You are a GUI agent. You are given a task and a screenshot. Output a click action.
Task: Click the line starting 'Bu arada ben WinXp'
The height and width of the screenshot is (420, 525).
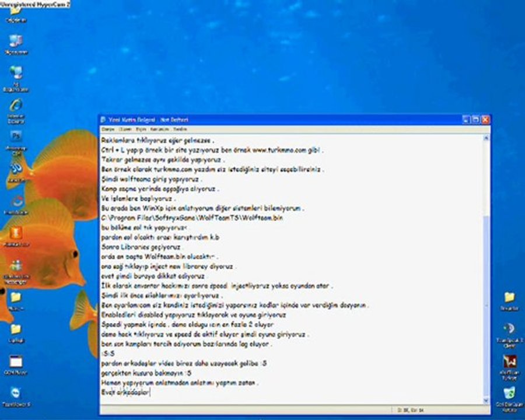(202, 208)
